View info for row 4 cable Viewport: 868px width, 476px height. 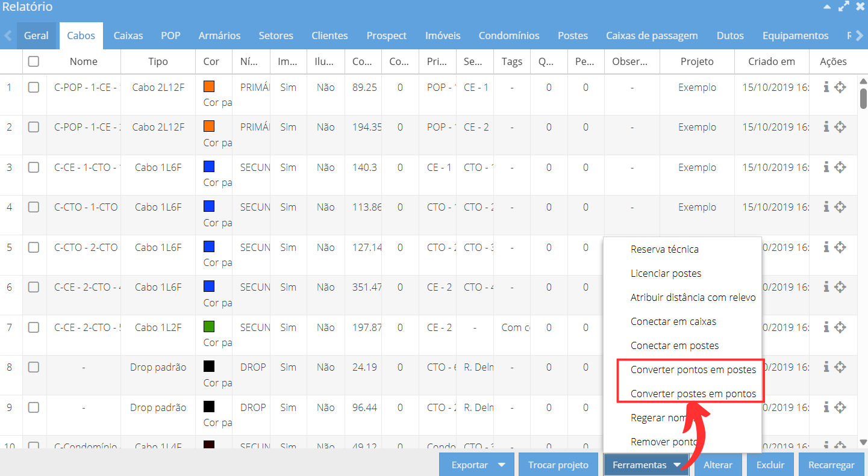click(826, 207)
